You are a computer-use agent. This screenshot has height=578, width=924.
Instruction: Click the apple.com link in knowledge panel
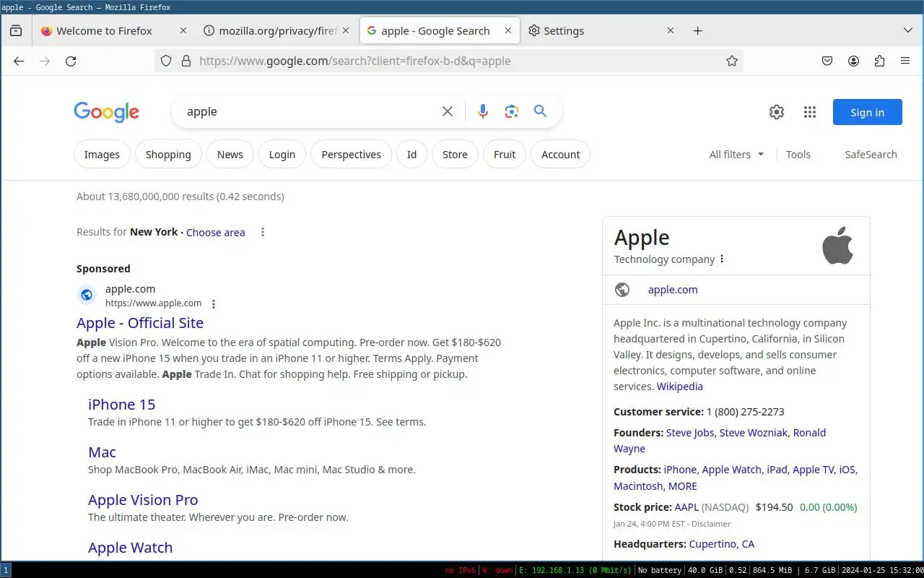pyautogui.click(x=673, y=290)
